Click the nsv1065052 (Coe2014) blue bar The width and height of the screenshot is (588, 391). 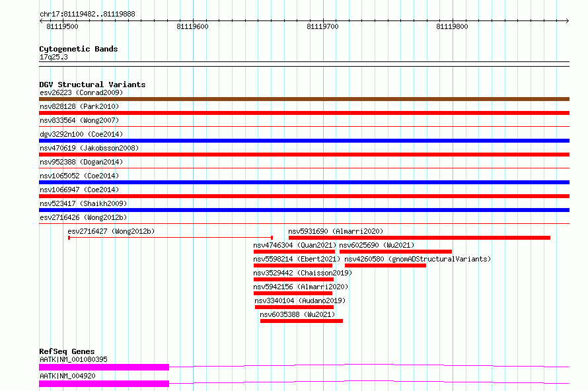point(304,182)
